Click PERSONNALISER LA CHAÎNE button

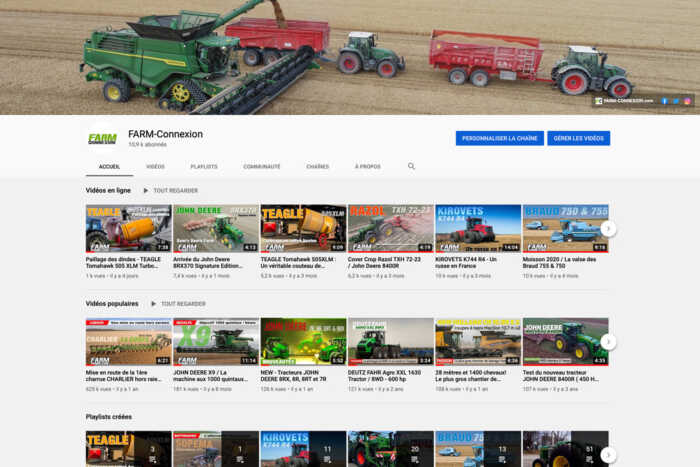500,138
